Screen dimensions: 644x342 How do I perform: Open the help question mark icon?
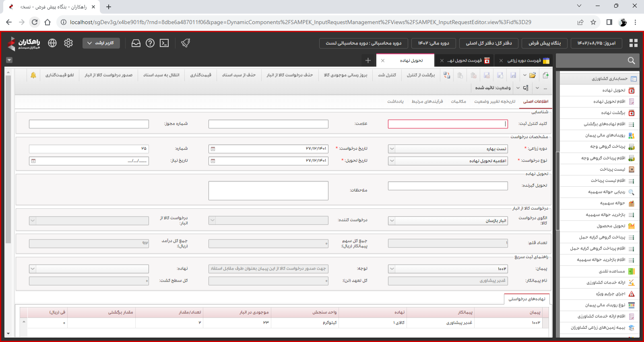point(150,43)
